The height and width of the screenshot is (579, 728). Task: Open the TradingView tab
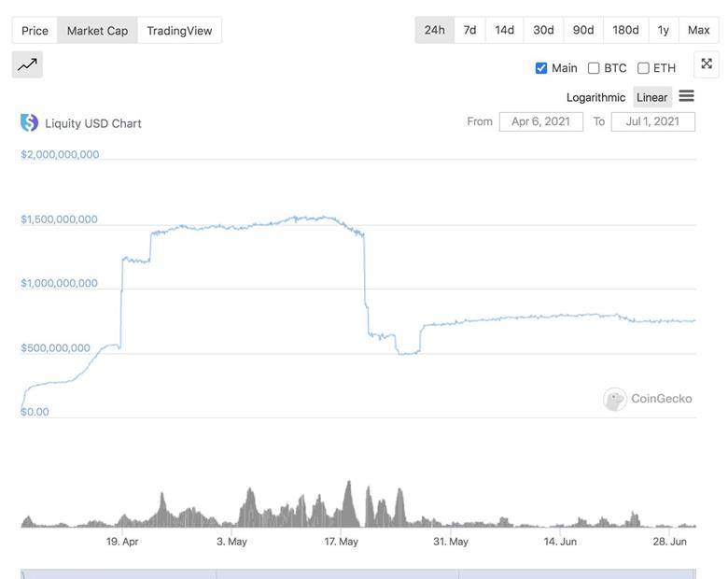[179, 31]
